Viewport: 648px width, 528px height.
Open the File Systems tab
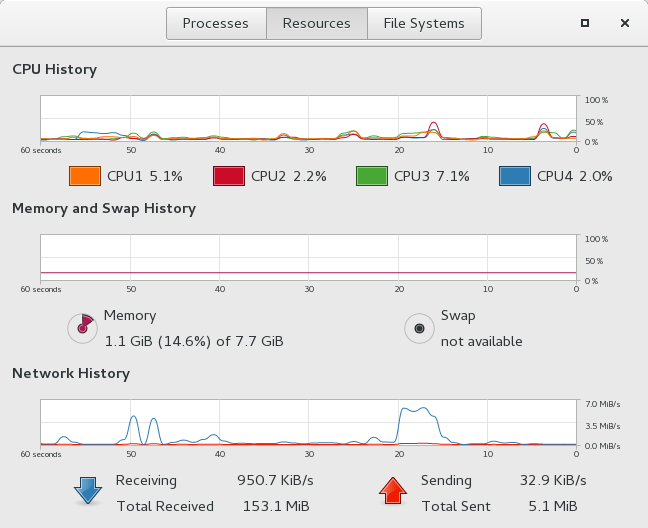424,23
